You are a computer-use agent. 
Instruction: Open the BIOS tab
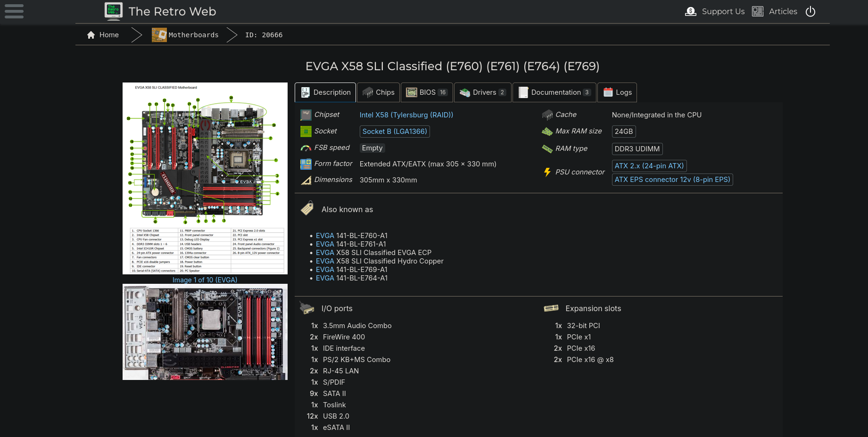tap(427, 92)
